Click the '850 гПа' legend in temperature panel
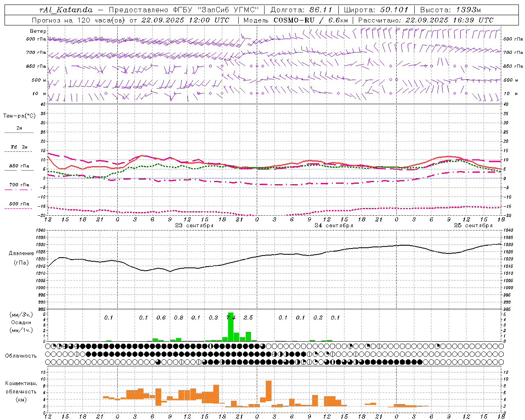 pos(19,166)
